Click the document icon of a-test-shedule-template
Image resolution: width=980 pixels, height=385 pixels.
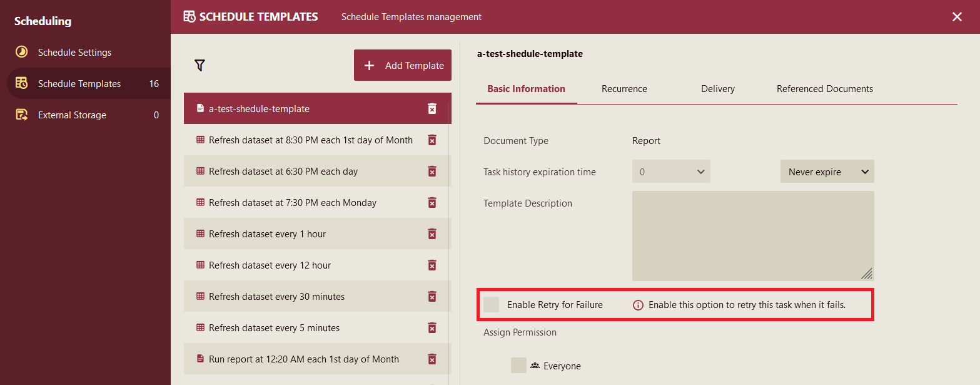click(200, 109)
